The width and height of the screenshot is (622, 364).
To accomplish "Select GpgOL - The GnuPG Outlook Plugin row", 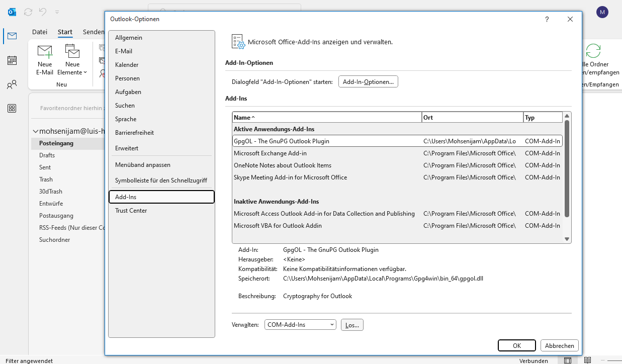I will 397,141.
